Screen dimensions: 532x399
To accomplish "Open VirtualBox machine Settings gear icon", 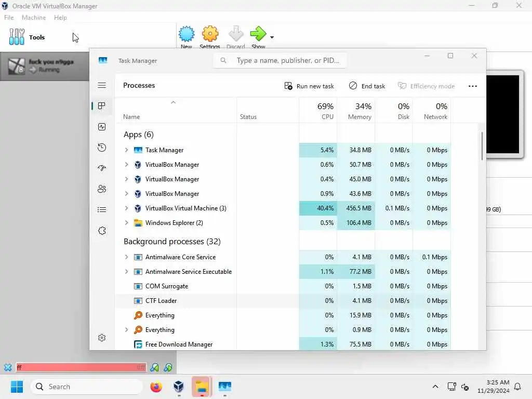I will pyautogui.click(x=210, y=34).
